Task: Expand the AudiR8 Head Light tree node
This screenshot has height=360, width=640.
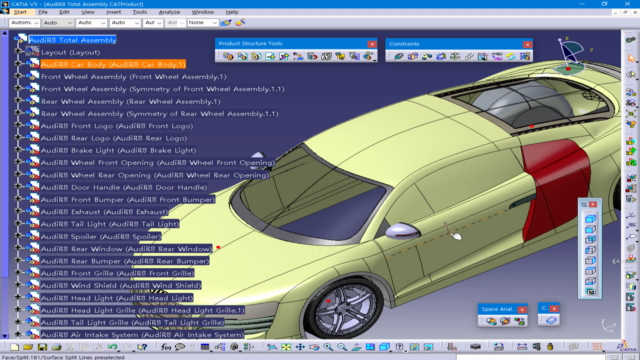Action: tap(18, 297)
